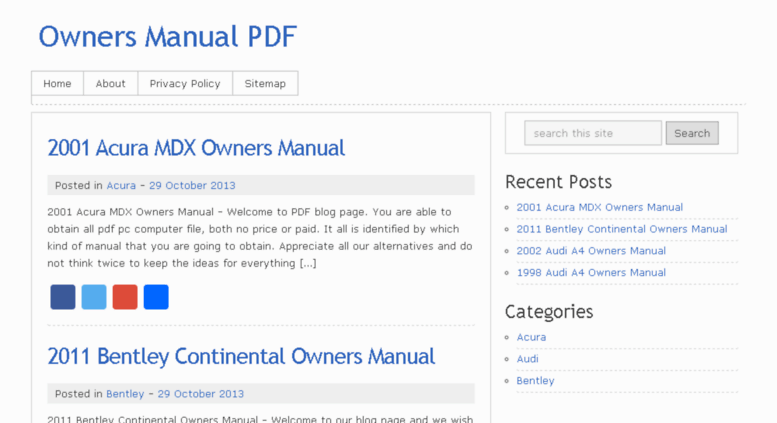Click the Recent Posts heading
The width and height of the screenshot is (777, 423).
[x=558, y=182]
